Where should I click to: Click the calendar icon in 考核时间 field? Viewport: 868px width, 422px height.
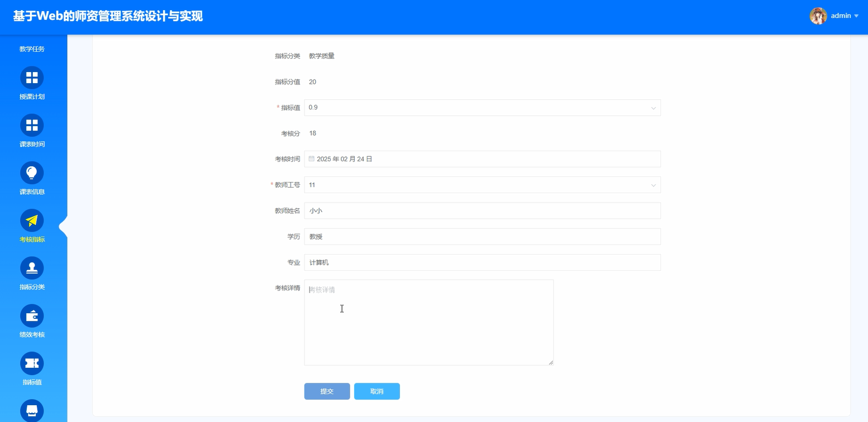point(312,159)
